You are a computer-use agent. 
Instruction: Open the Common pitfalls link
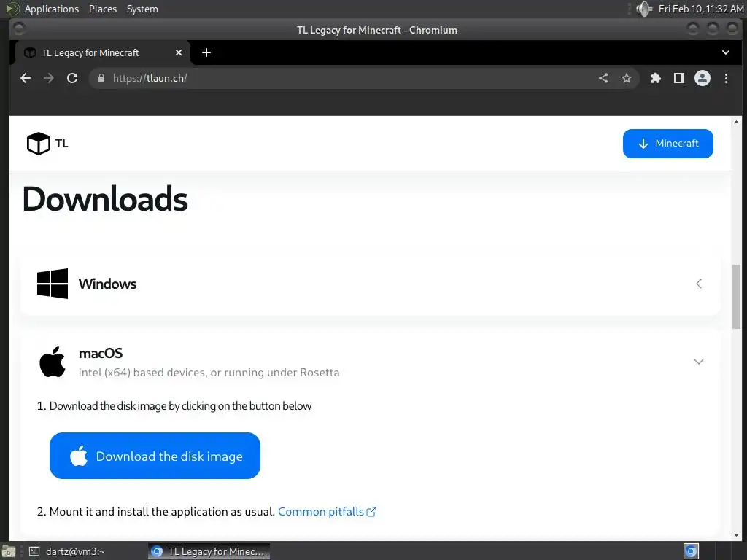click(321, 511)
